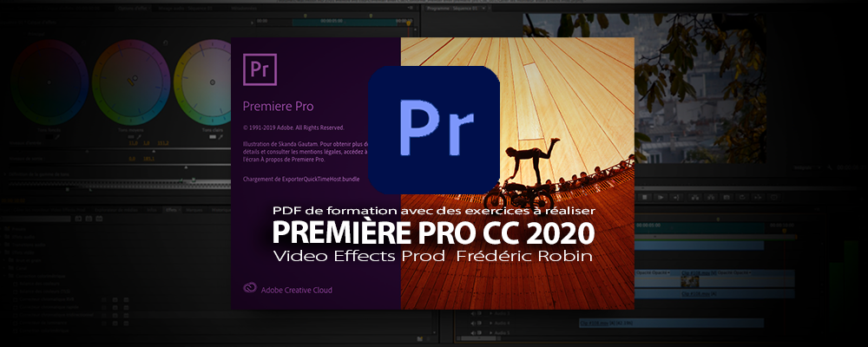Click the Extract button in monitor transport
Screen dimensions: 868x347
pyautogui.click(x=712, y=198)
